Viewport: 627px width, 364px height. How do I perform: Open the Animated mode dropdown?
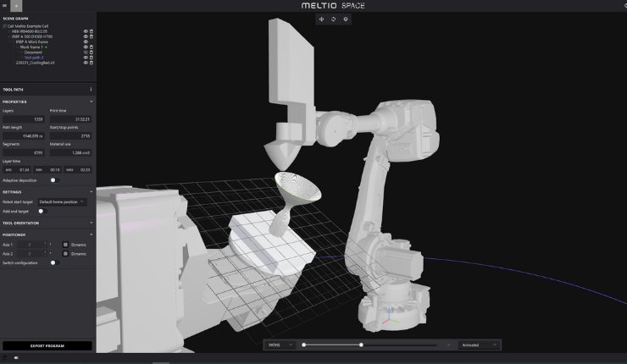click(x=479, y=345)
